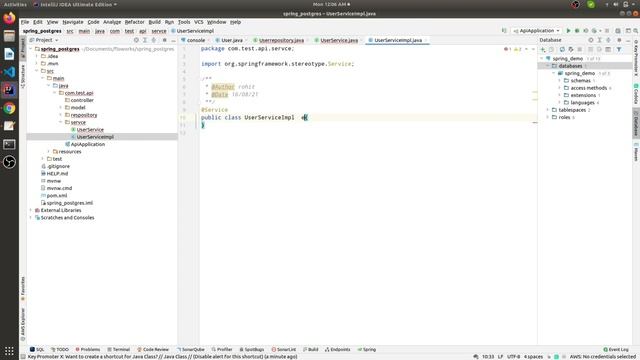Open spring_postgres breadcrumb in navigation bar

42,31
